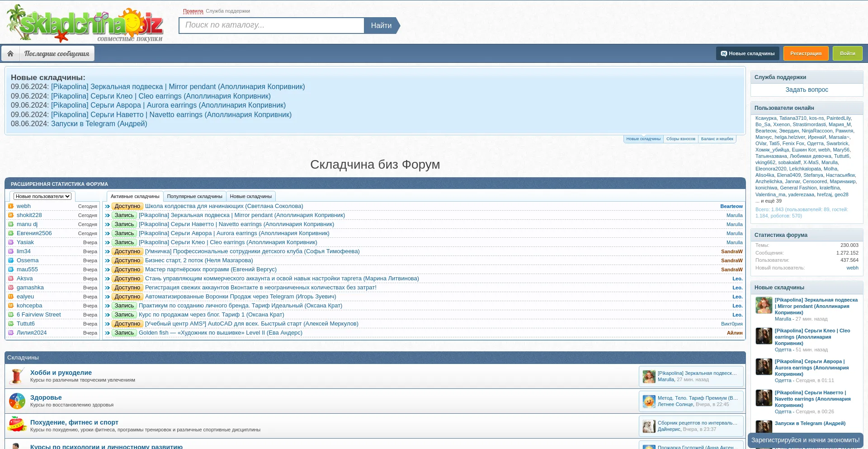
Task: Click the Задать вопрос link
Action: tap(807, 90)
